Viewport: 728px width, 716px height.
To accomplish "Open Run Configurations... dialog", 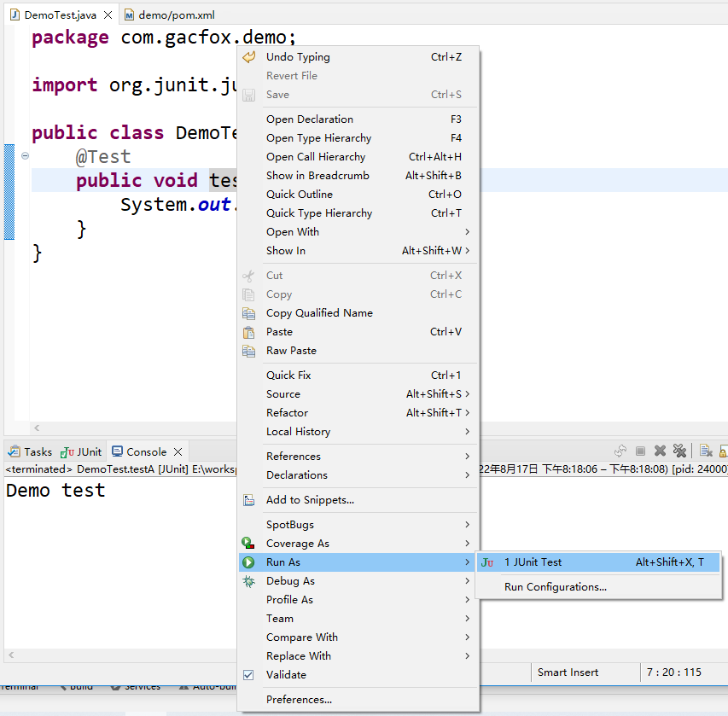I will (x=598, y=587).
